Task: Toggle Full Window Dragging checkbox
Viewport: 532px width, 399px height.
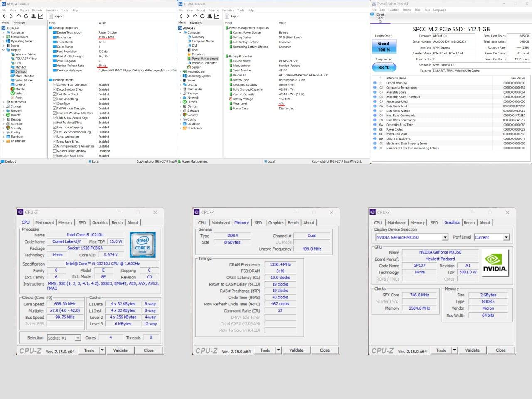Action: click(x=54, y=108)
